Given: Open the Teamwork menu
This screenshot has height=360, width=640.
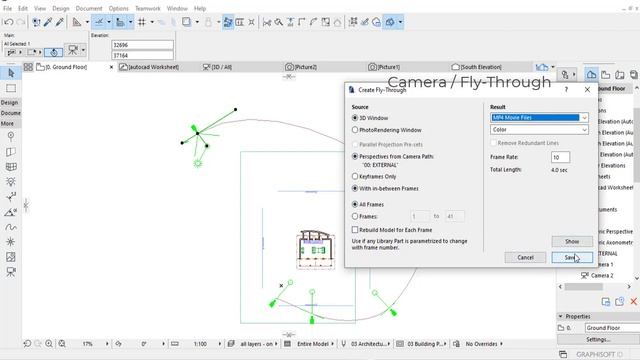Looking at the screenshot, I should pos(148,8).
